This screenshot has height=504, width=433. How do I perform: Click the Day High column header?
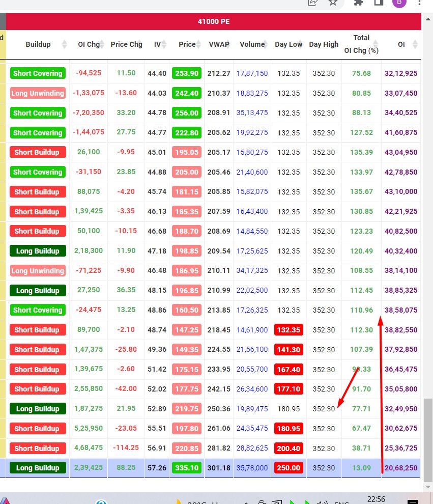(324, 44)
